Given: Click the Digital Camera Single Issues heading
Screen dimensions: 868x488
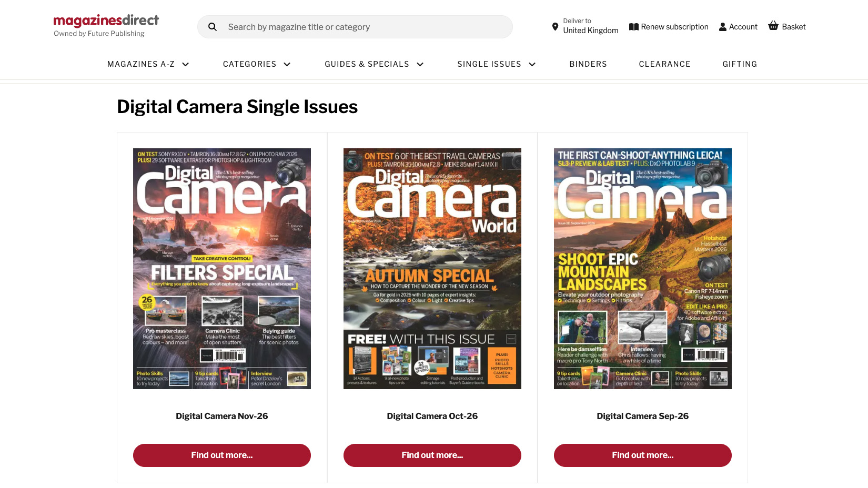Looking at the screenshot, I should (x=237, y=107).
